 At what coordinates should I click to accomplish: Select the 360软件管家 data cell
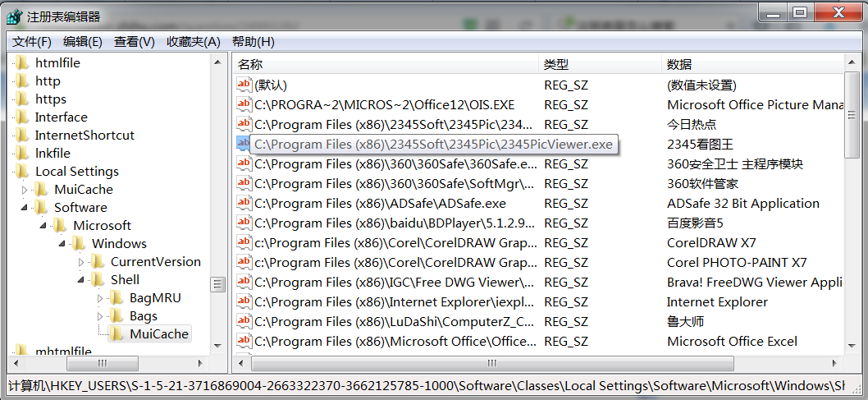(702, 184)
